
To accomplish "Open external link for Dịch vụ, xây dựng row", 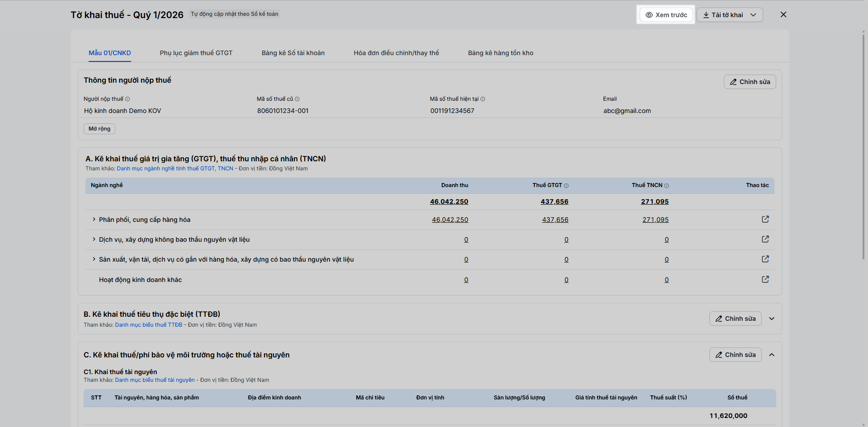I will click(x=765, y=239).
